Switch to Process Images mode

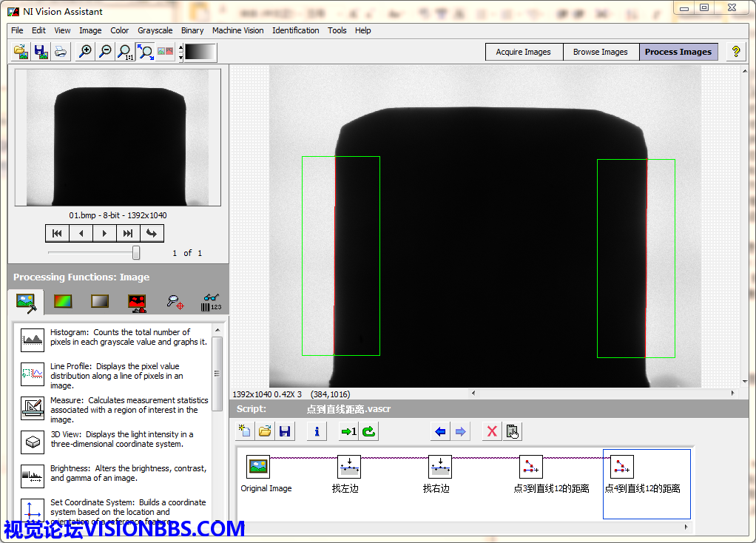[x=678, y=52]
